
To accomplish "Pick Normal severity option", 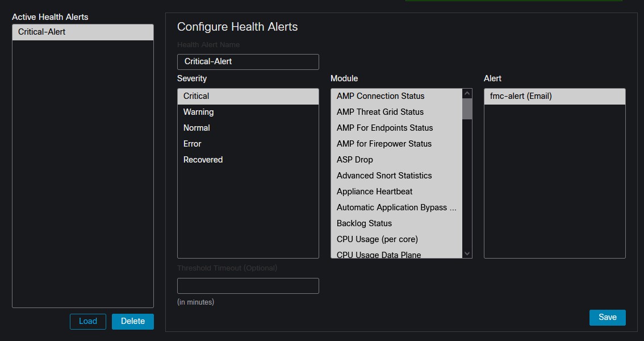I will click(x=248, y=128).
